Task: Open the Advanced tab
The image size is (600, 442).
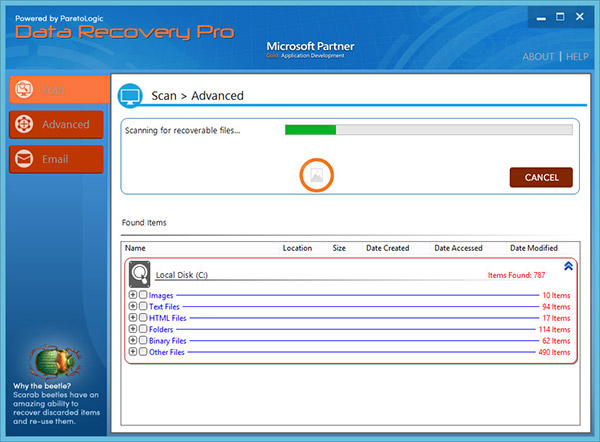Action: [57, 125]
